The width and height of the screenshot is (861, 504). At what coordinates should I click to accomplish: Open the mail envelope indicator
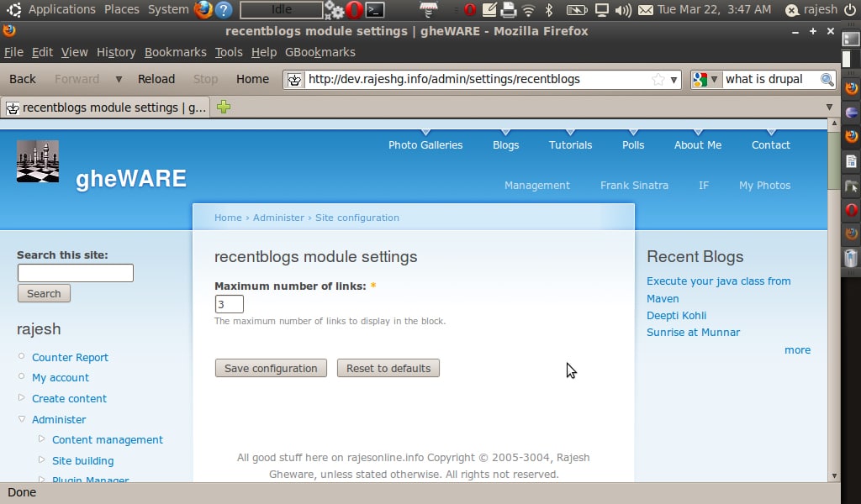point(646,9)
